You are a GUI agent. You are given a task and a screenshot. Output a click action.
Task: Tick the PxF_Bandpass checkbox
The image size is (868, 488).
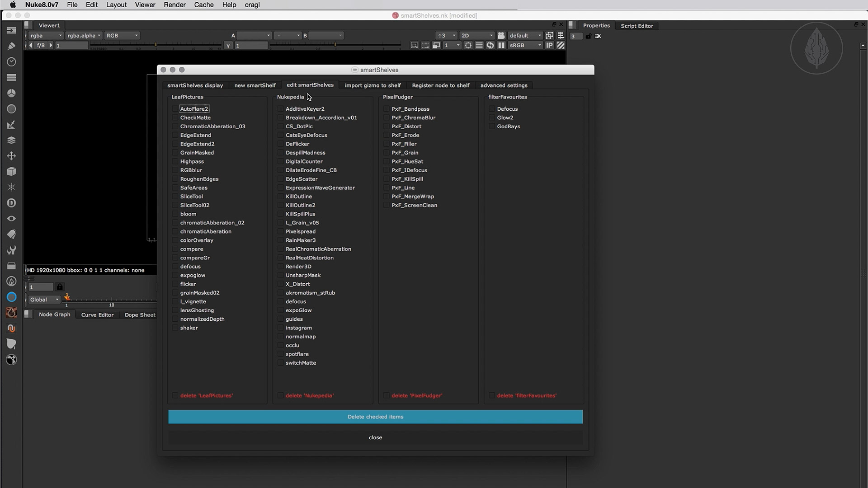pyautogui.click(x=386, y=109)
